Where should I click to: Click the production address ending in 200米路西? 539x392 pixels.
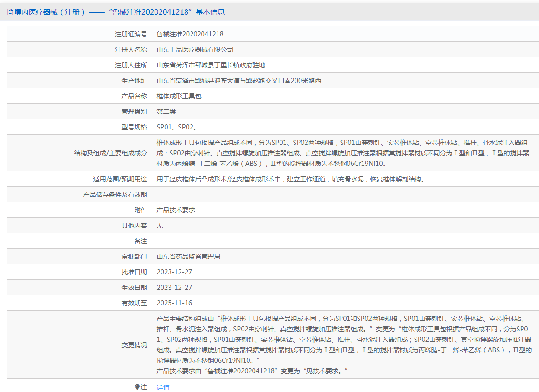(x=239, y=81)
